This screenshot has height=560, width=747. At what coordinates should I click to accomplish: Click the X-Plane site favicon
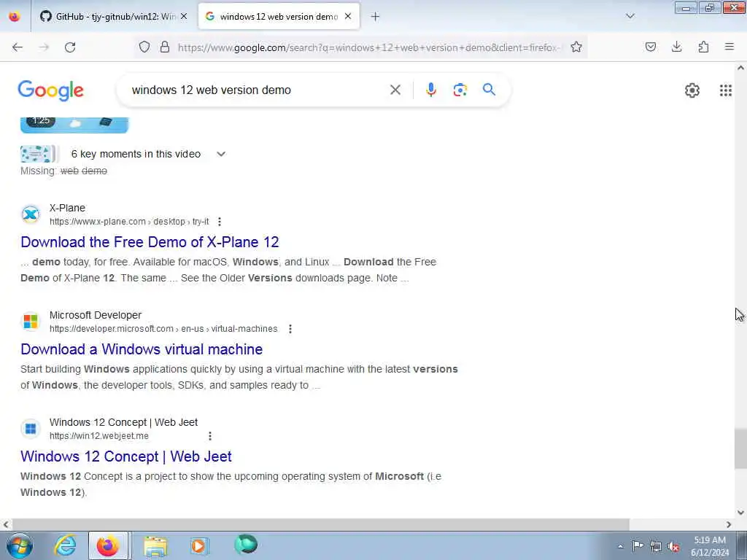[x=31, y=214]
